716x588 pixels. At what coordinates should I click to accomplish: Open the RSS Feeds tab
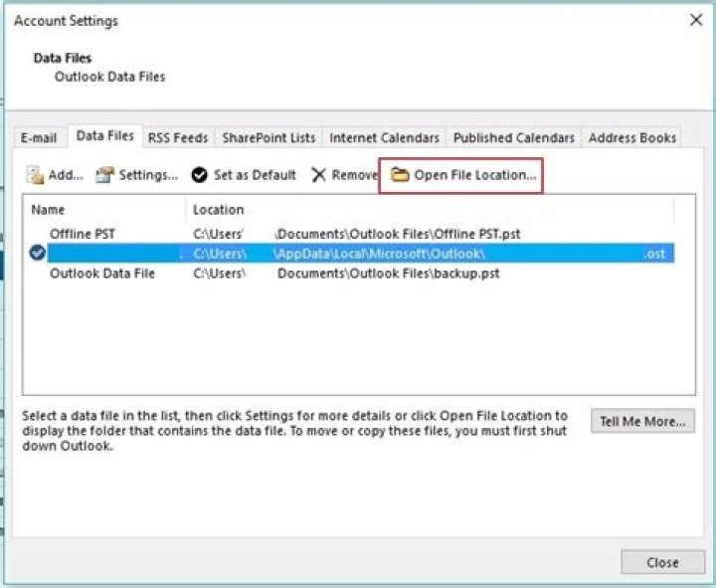tap(178, 137)
